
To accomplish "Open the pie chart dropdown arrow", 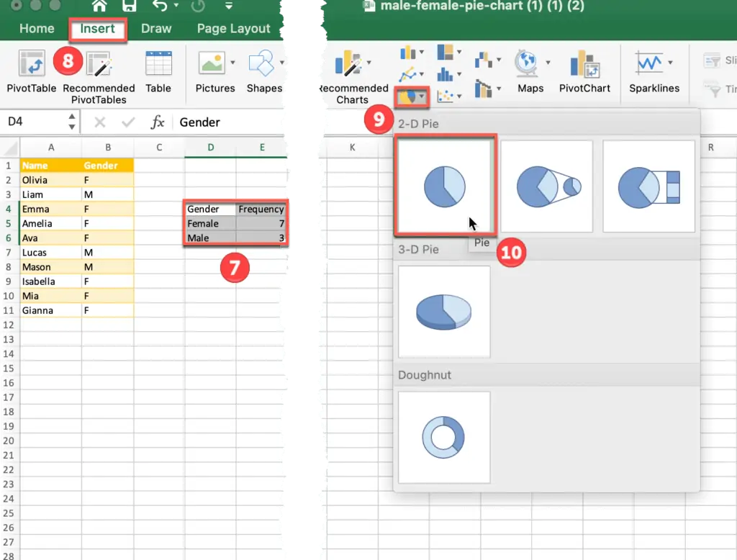I will (x=420, y=96).
